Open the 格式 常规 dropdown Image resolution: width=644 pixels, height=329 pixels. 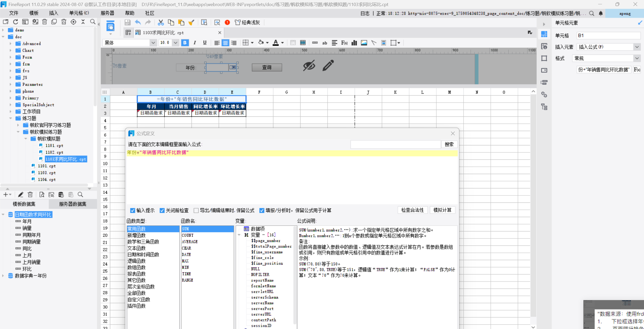[x=637, y=58]
